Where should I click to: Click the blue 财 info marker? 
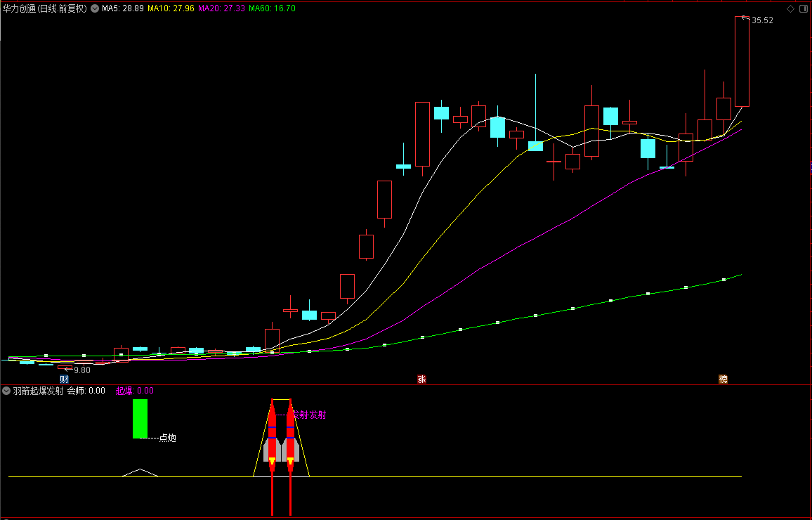click(x=64, y=379)
